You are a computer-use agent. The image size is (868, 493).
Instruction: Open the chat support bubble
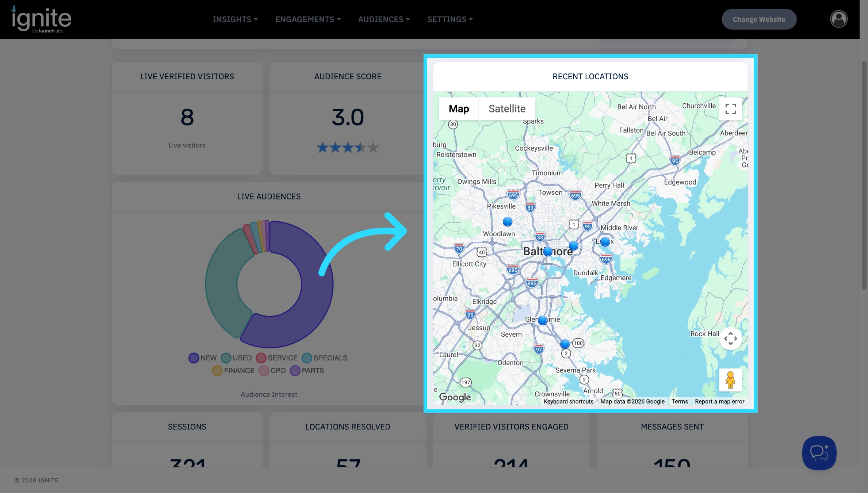coord(819,453)
